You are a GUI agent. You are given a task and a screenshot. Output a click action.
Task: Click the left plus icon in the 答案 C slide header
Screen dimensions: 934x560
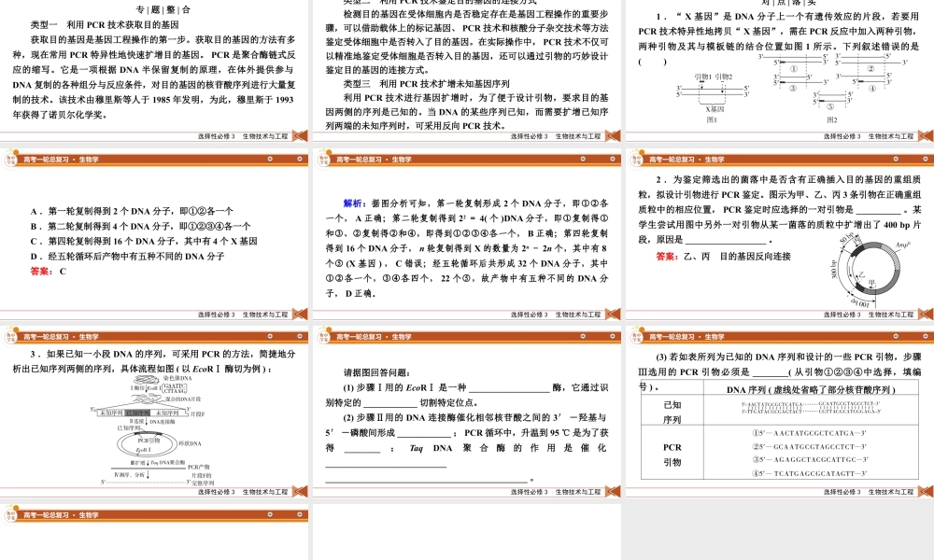(270, 159)
